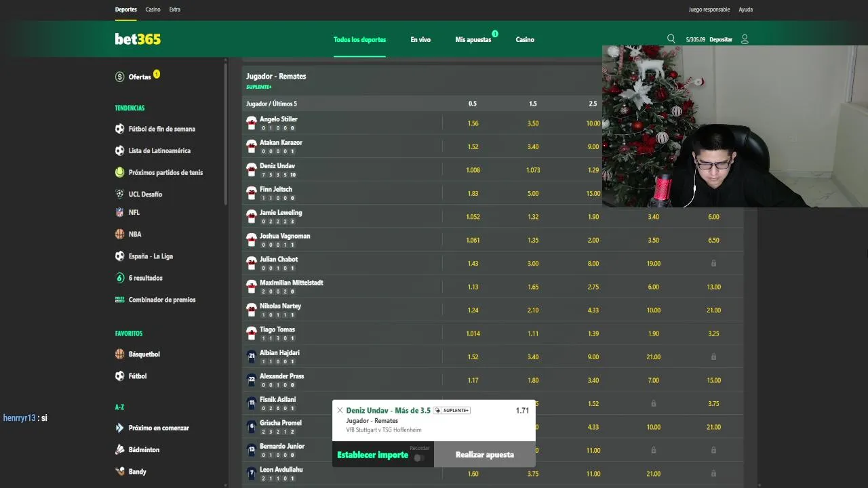Select Albian Hajdari odds 21.00
Screen dimensions: 868x488
654,357
